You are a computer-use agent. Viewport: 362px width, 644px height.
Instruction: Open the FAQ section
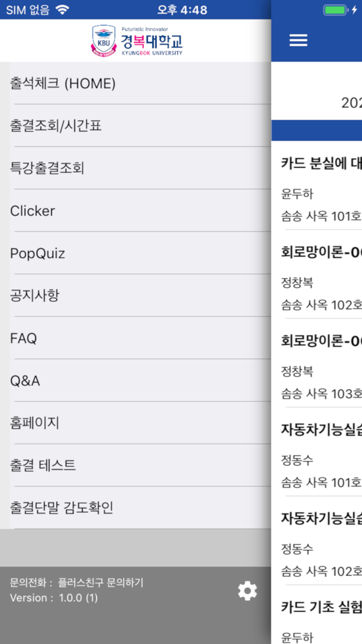click(22, 338)
